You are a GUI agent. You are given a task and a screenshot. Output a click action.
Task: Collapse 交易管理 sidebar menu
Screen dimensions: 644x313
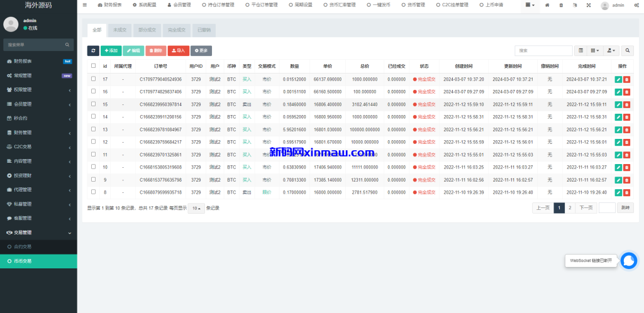click(38, 232)
